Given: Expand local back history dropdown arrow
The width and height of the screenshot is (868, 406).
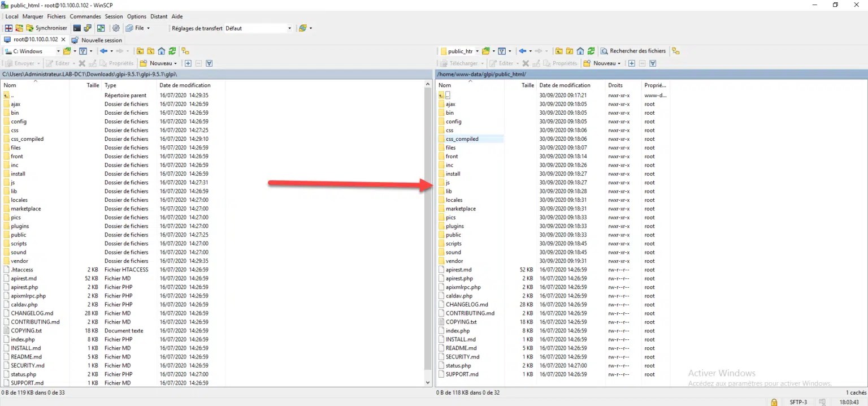Looking at the screenshot, I should pyautogui.click(x=111, y=51).
